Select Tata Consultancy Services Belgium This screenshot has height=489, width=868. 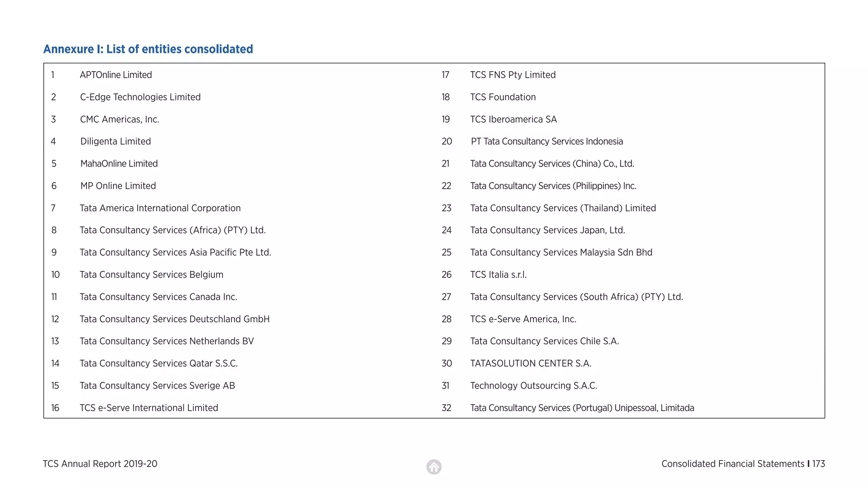pyautogui.click(x=151, y=275)
